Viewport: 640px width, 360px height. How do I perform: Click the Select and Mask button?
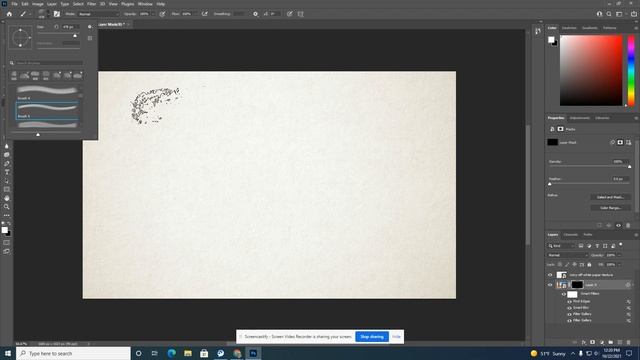[x=610, y=197]
